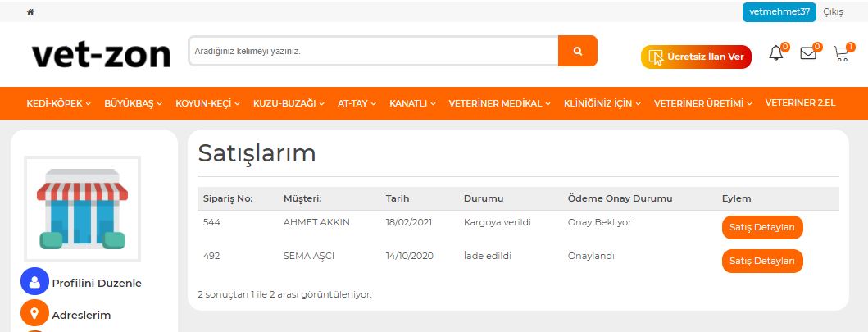Expand the VETERİNER MEDİKAL dropdown menu
This screenshot has width=868, height=332.
500,103
